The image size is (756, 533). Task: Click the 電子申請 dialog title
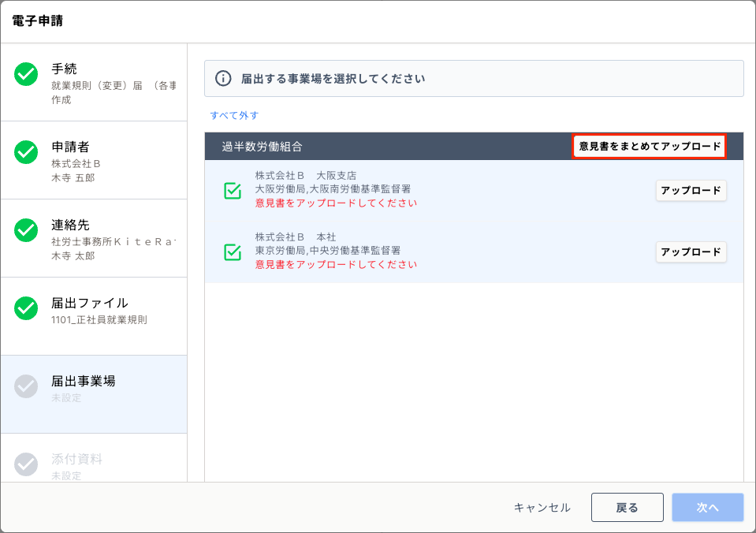tap(37, 20)
